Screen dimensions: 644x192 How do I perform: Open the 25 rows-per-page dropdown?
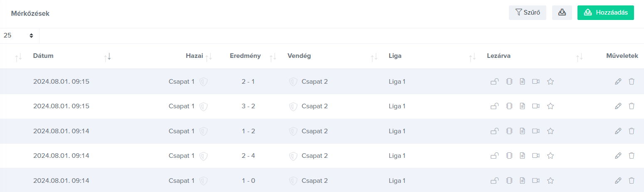[18, 35]
